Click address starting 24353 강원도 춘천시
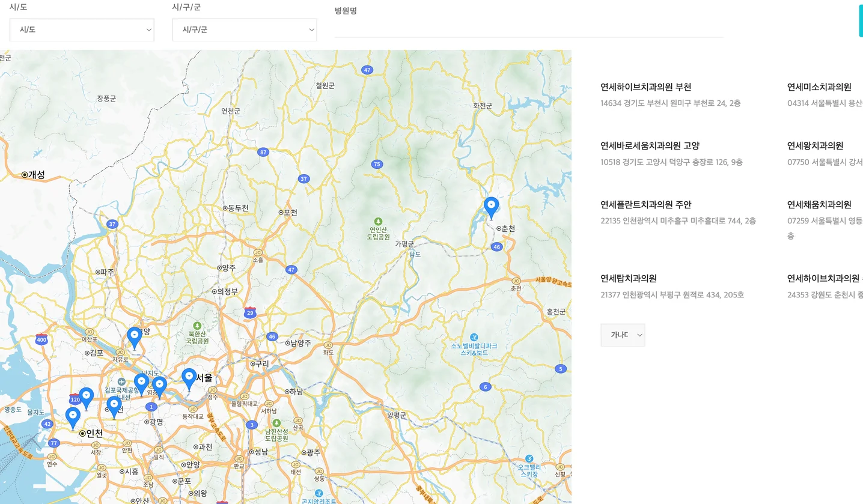The image size is (863, 504). point(825,295)
